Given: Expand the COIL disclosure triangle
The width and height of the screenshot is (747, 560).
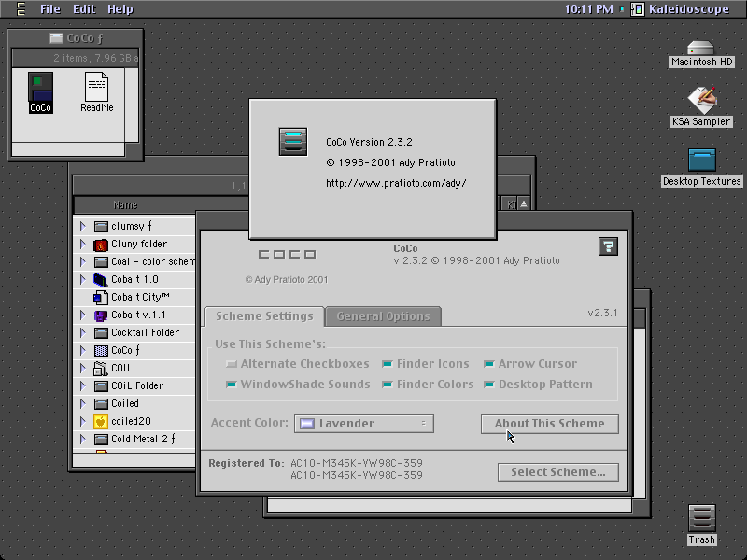Looking at the screenshot, I should pyautogui.click(x=83, y=368).
